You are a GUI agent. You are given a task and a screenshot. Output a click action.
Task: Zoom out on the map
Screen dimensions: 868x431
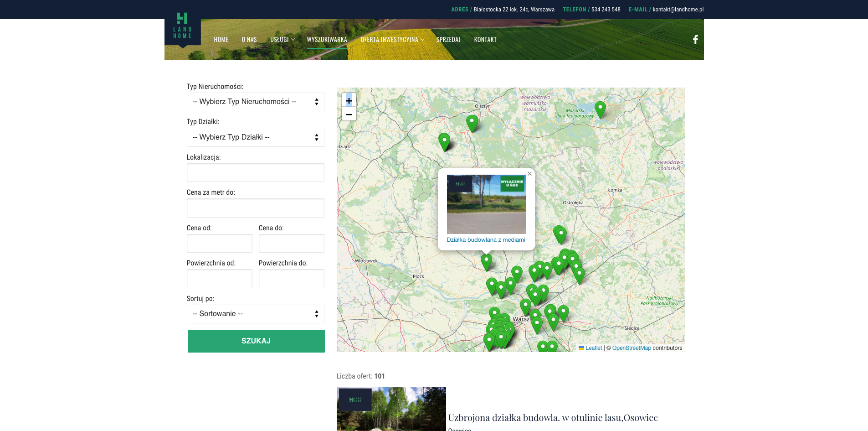349,114
